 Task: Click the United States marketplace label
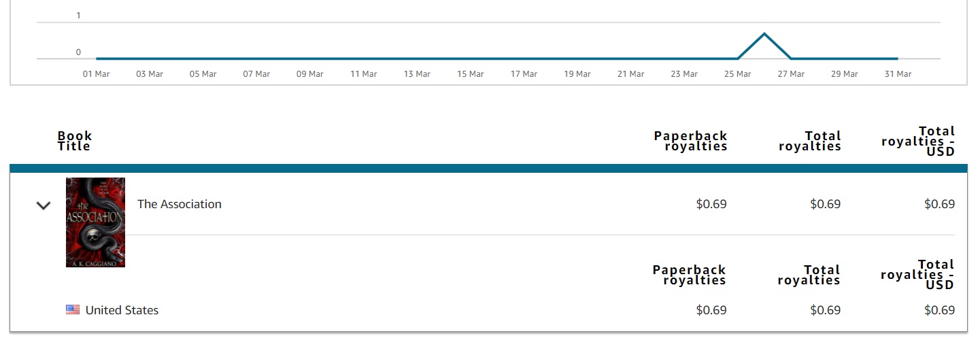tap(122, 310)
